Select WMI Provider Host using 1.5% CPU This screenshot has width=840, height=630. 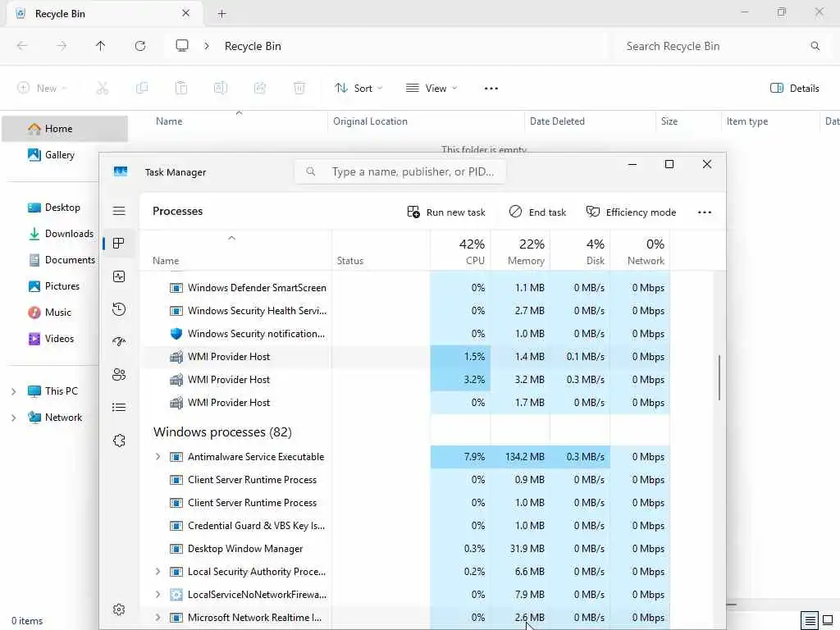[x=404, y=357]
